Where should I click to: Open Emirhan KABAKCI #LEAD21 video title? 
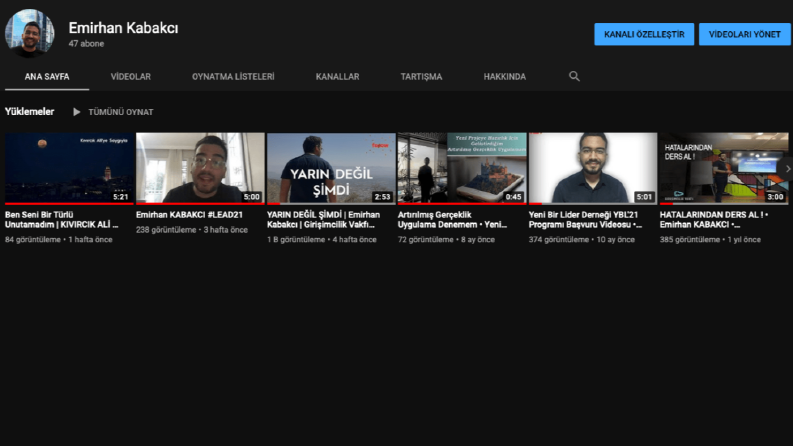click(x=189, y=215)
